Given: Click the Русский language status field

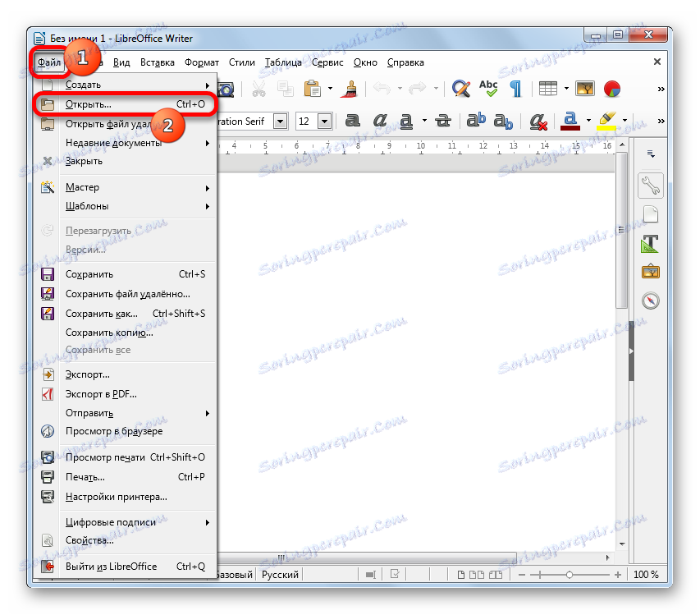Looking at the screenshot, I should pyautogui.click(x=280, y=575).
